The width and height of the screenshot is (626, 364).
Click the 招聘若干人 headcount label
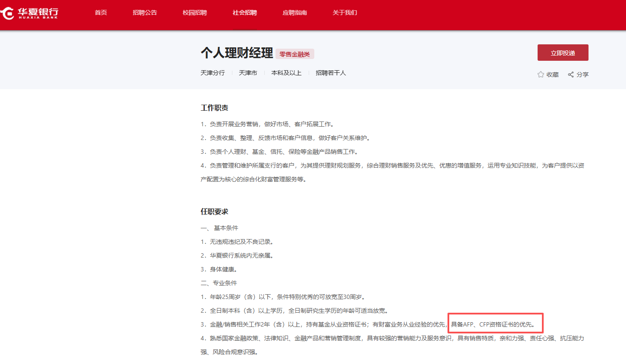pyautogui.click(x=331, y=73)
